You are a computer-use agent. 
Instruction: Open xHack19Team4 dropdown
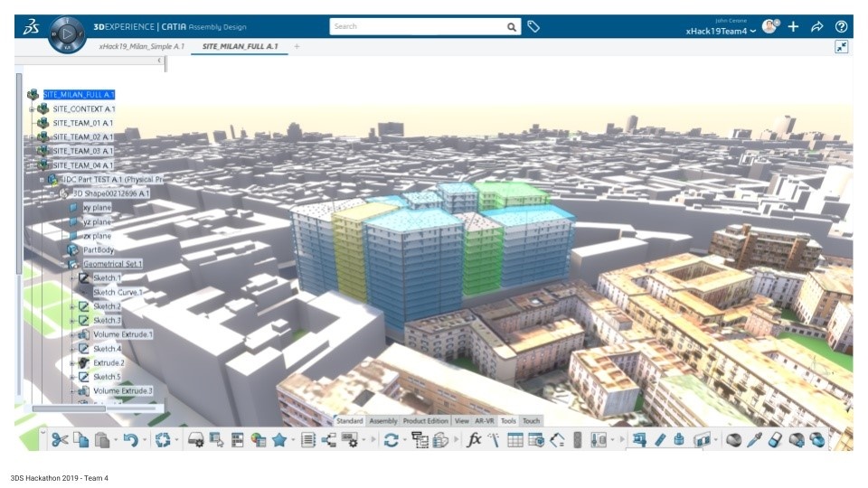721,32
